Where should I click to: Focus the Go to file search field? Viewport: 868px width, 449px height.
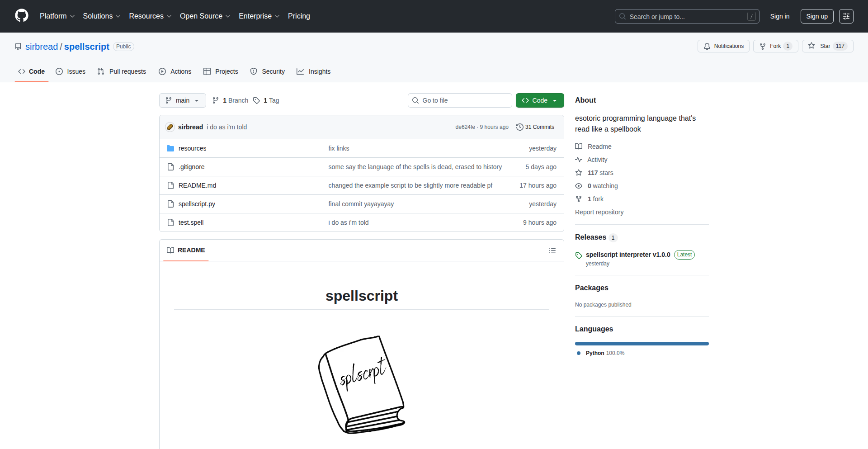click(460, 100)
